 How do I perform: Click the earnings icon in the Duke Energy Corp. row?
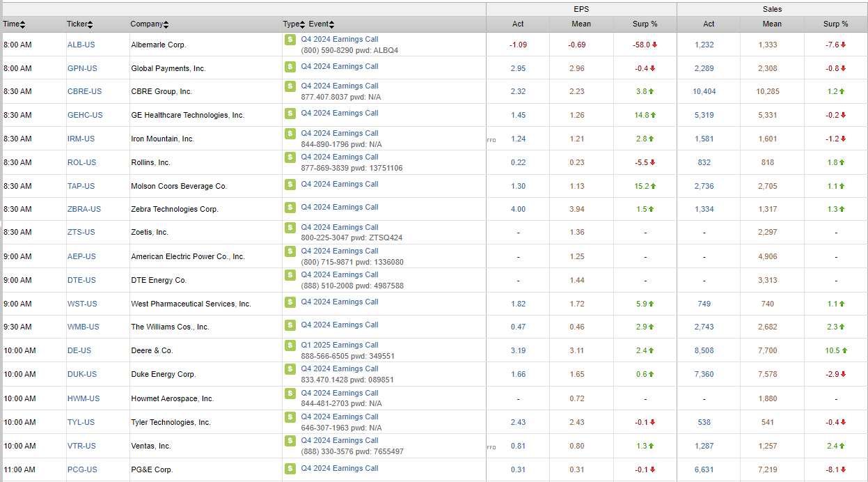coord(290,369)
